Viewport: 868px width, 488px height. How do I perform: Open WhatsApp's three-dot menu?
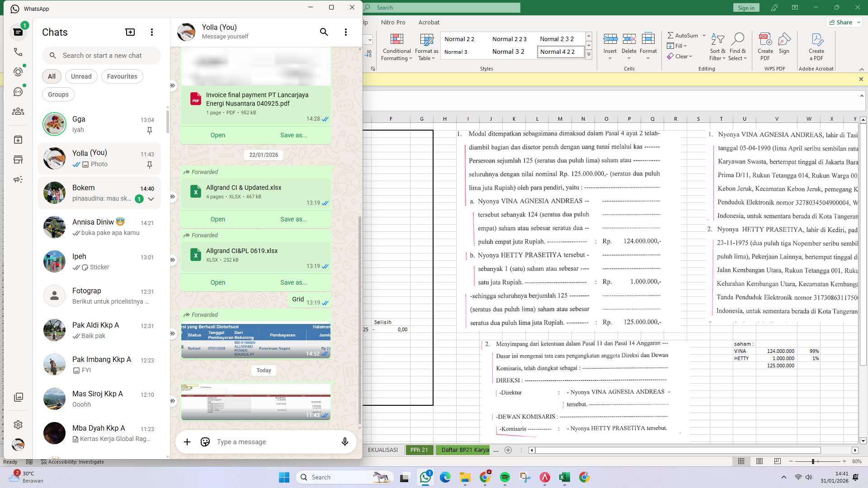(152, 32)
